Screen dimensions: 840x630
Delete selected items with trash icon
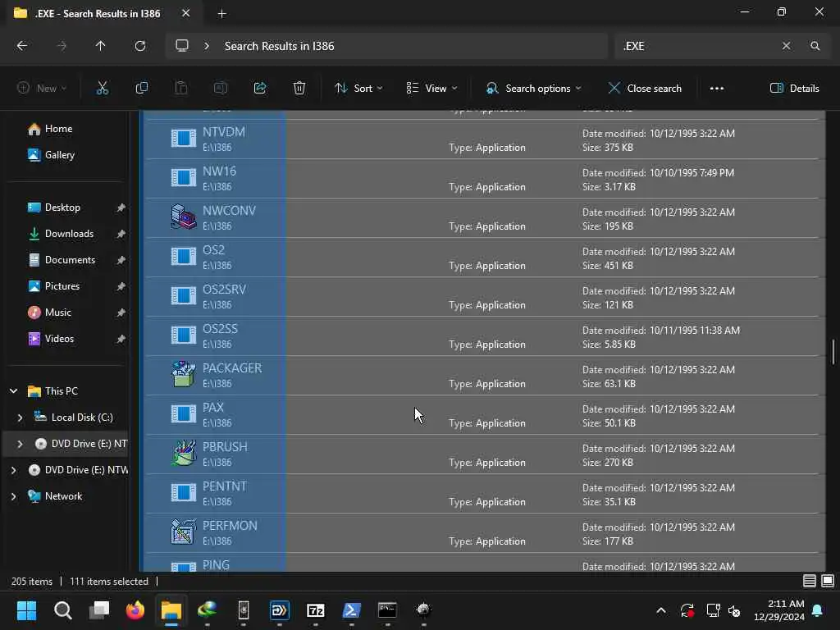click(x=299, y=89)
